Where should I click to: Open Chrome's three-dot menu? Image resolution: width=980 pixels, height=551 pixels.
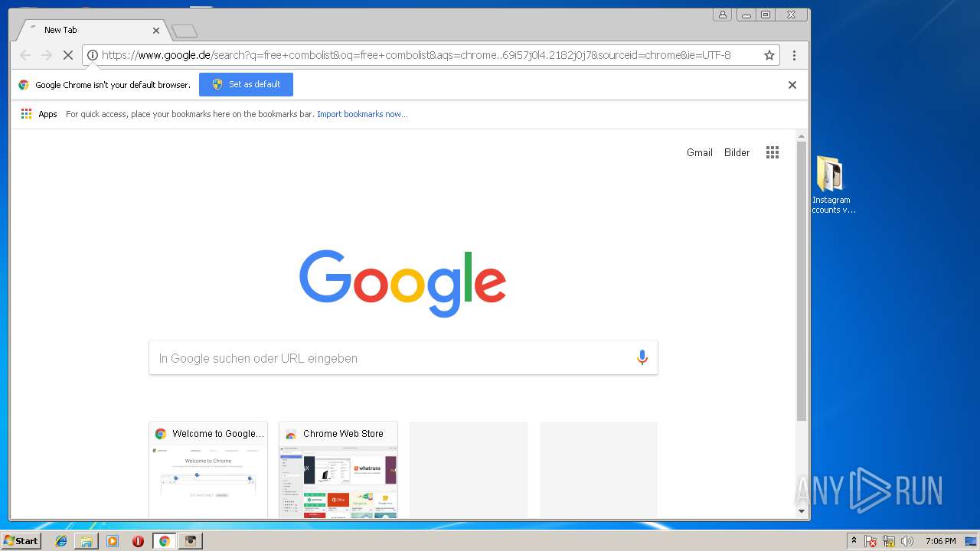794,55
